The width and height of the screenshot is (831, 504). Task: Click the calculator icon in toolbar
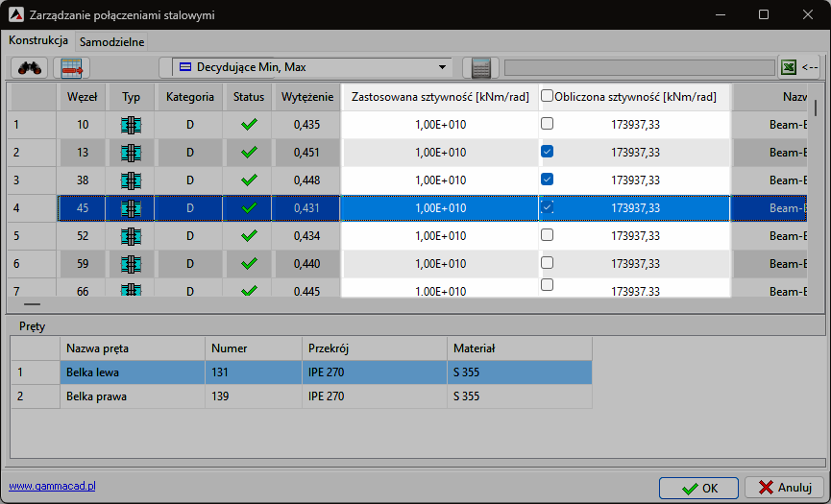click(480, 67)
